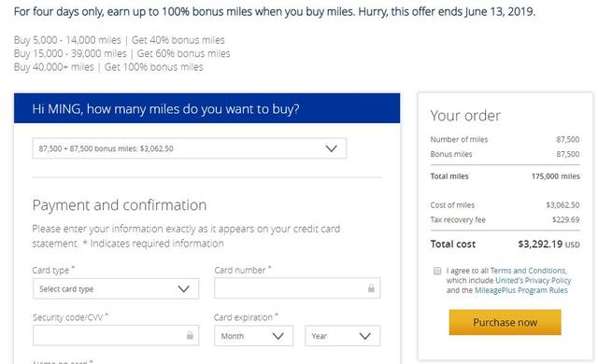
Task: Open the MileagePlus Program Rules link
Action: pos(521,290)
